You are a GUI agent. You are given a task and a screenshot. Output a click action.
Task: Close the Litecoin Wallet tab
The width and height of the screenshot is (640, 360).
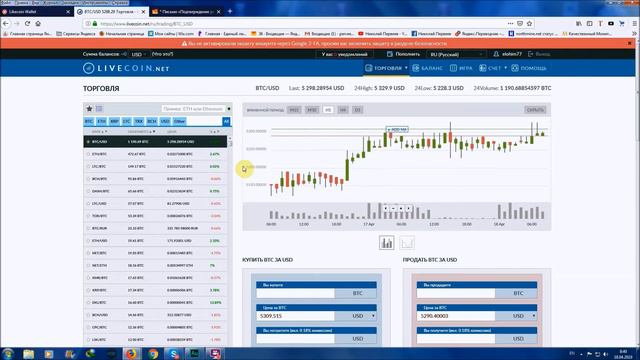click(68, 12)
